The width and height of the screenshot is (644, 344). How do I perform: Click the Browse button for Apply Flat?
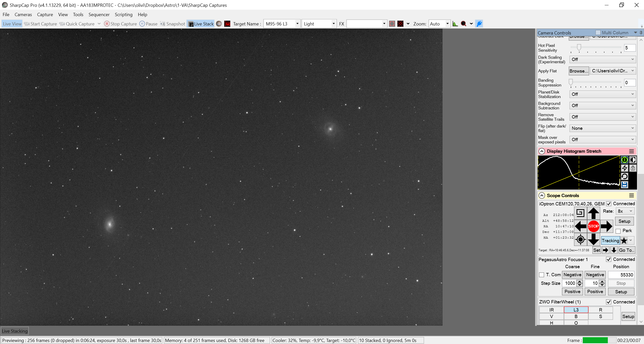(579, 71)
